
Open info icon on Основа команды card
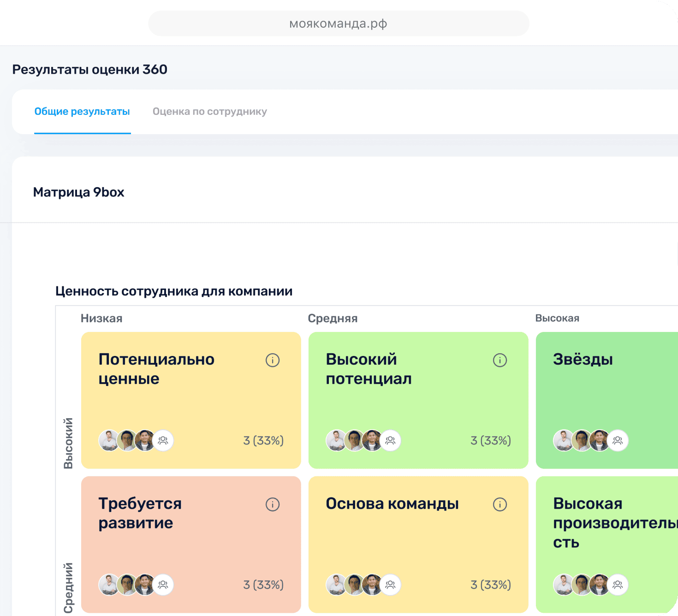tap(500, 504)
